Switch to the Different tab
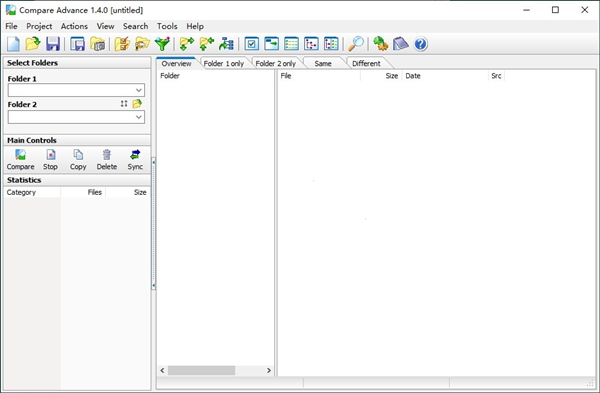 (x=366, y=64)
